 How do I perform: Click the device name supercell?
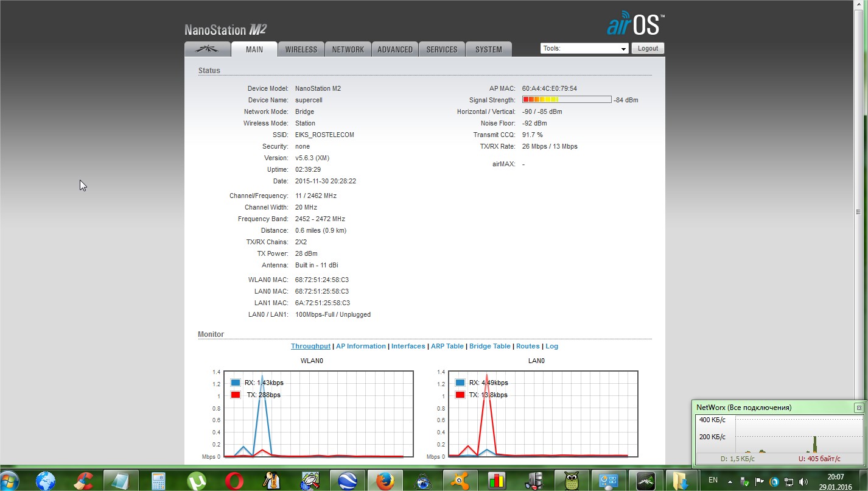[x=309, y=100]
